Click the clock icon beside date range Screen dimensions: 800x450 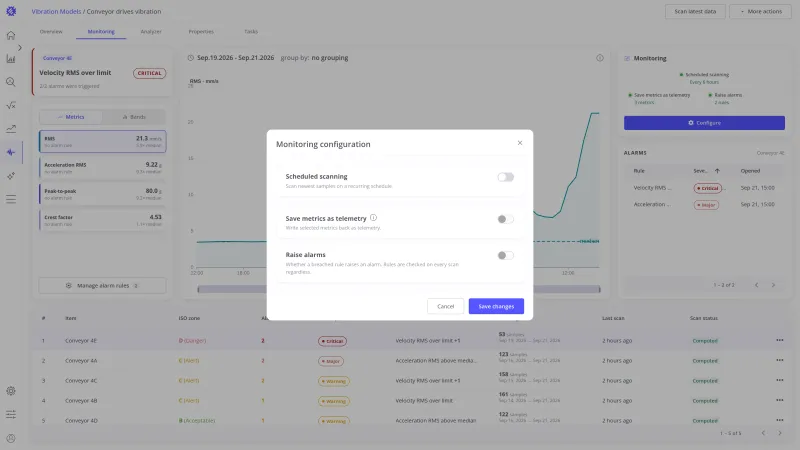(x=190, y=58)
